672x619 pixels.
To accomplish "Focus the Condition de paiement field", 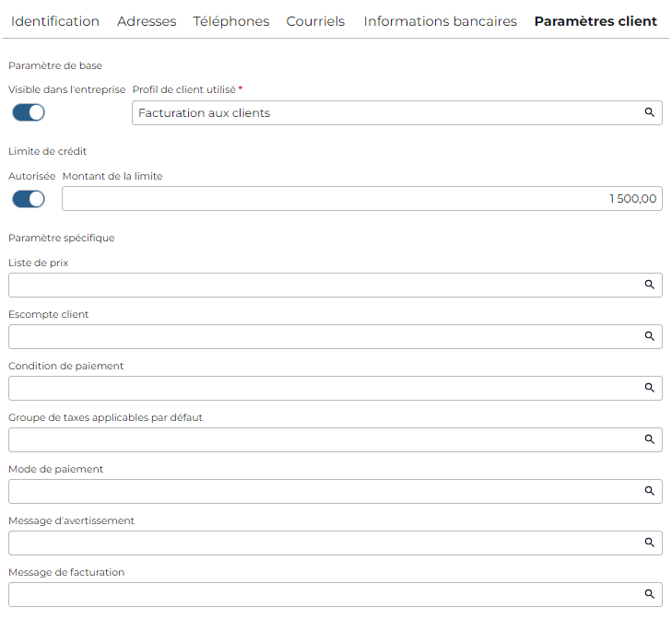I will 336,388.
